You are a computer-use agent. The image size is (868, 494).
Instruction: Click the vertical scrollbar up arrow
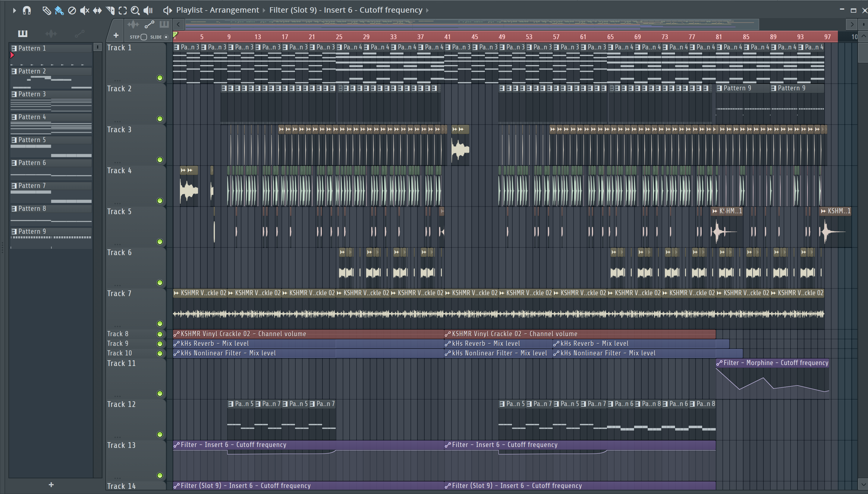(863, 36)
